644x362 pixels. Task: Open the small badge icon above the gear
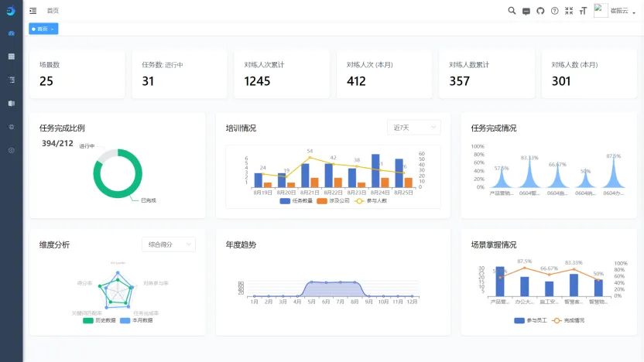pyautogui.click(x=12, y=127)
